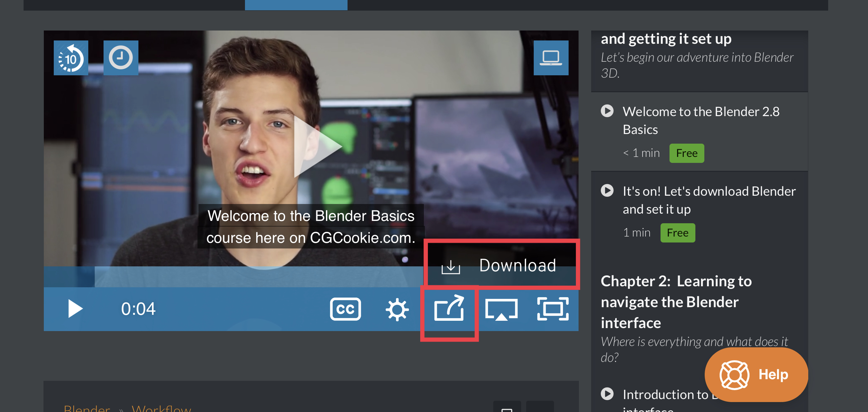
Task: Click the highlighted blue top tab
Action: click(x=296, y=5)
